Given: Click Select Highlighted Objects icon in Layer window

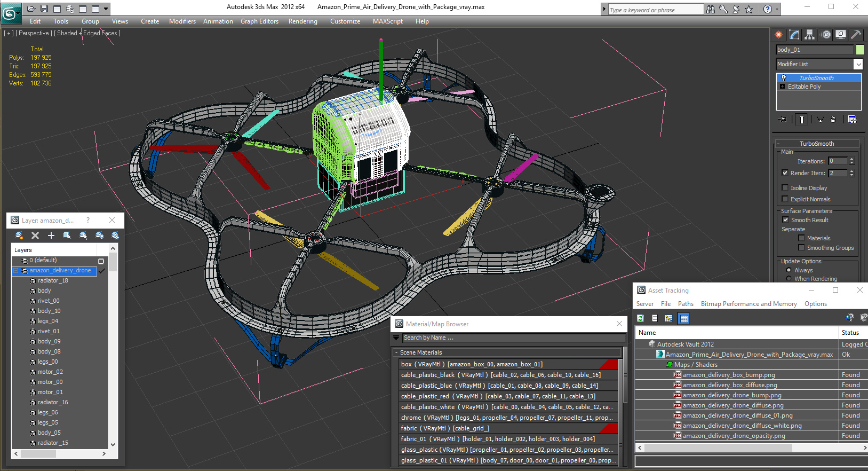Looking at the screenshot, I should (67, 236).
